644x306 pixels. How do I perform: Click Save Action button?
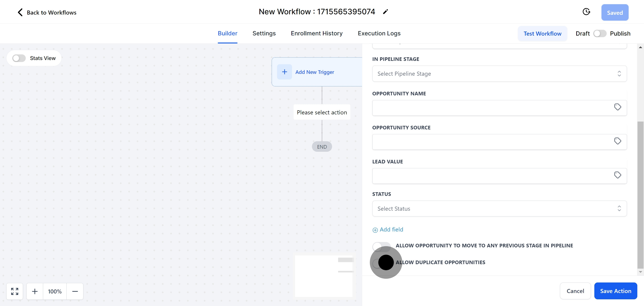coord(615,291)
